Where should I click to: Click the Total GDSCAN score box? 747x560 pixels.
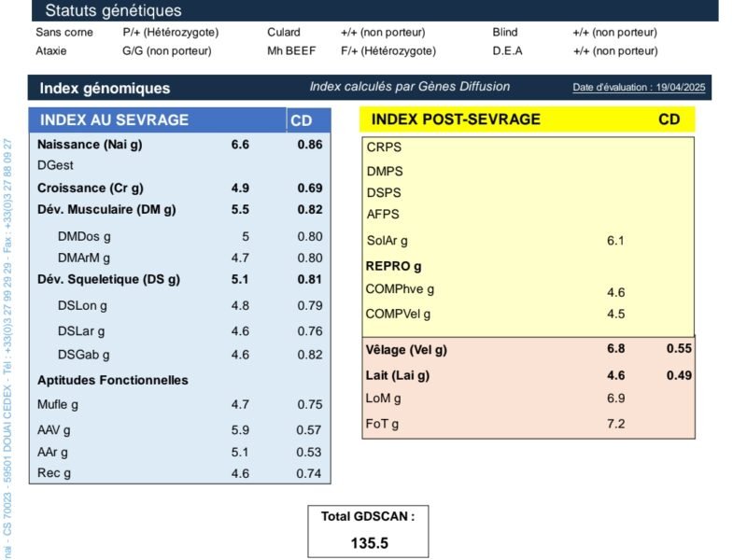(369, 529)
